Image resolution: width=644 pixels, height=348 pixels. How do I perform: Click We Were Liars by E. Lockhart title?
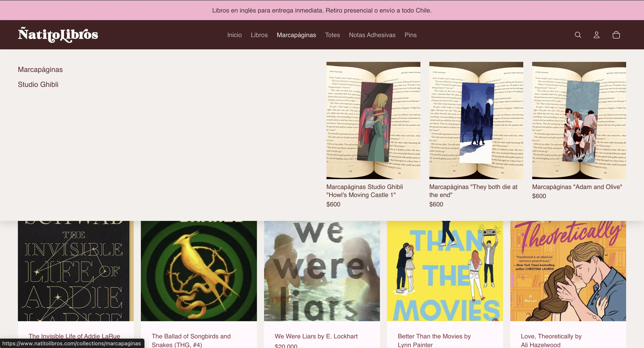(x=316, y=336)
